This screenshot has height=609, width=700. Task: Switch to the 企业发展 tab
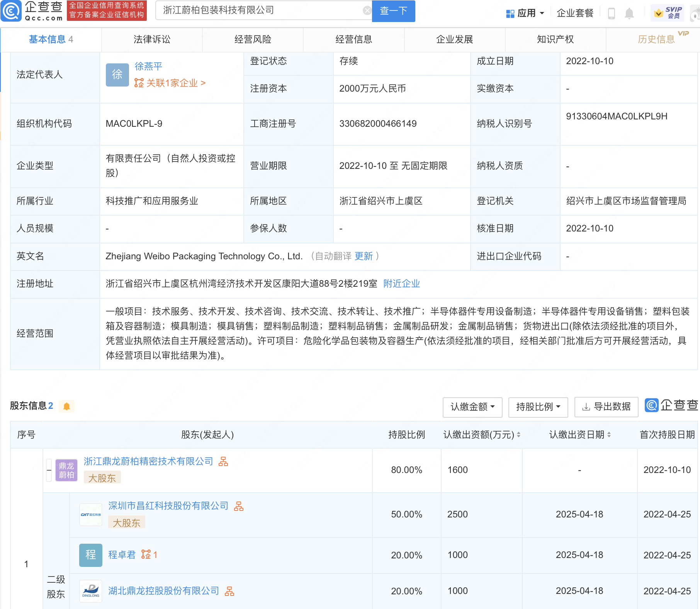click(x=454, y=39)
